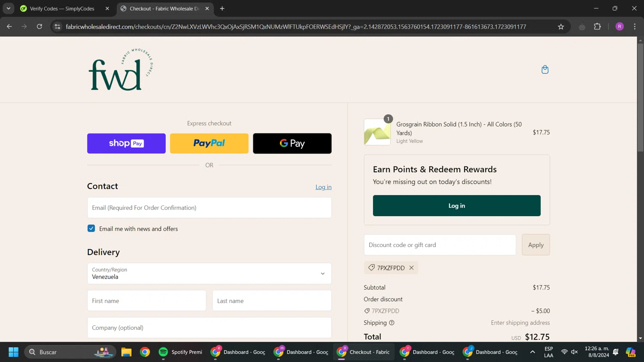644x362 pixels.
Task: Apply the discount code
Action: click(x=536, y=245)
